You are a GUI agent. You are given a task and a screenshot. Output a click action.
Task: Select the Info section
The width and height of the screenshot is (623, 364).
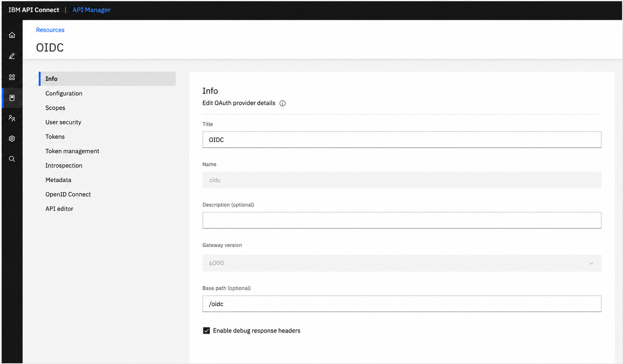(107, 79)
